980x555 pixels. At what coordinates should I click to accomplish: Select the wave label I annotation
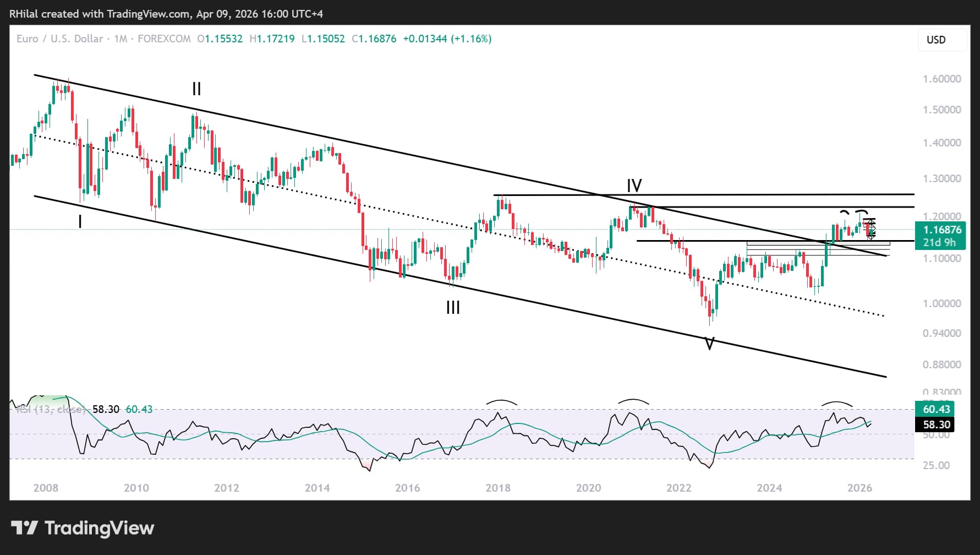point(80,221)
